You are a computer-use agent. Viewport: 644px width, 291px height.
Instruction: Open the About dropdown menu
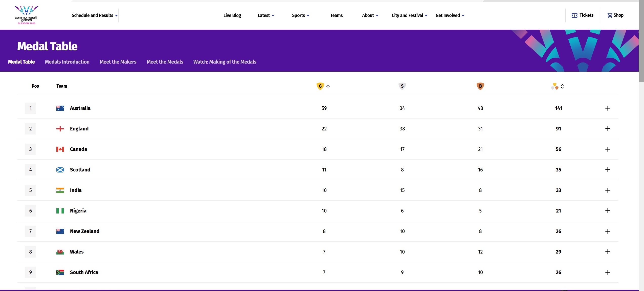(370, 15)
